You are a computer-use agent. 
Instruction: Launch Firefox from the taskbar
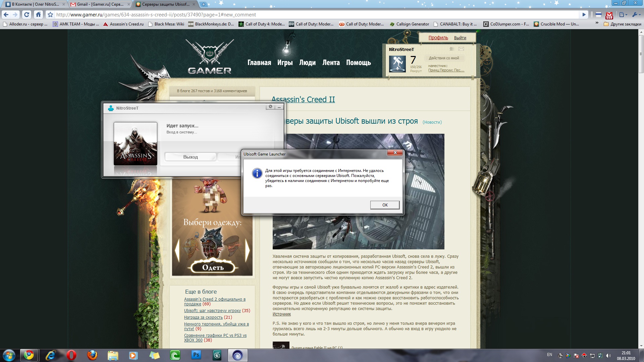point(92,355)
